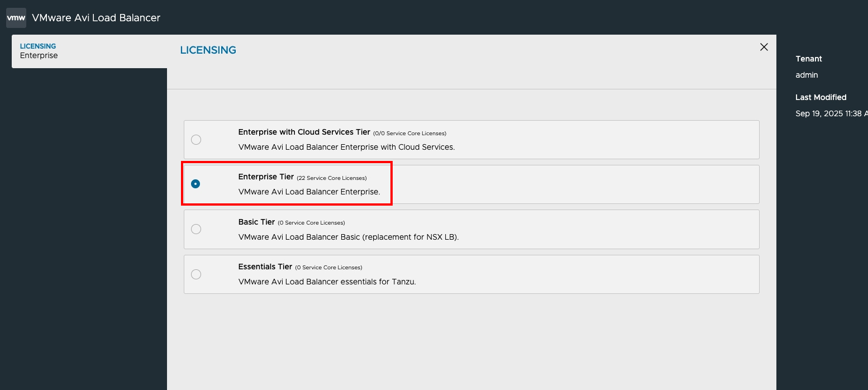Image resolution: width=868 pixels, height=390 pixels.
Task: Click the Essentials Tier's 0 Service Core Licenses text
Action: [x=328, y=268]
